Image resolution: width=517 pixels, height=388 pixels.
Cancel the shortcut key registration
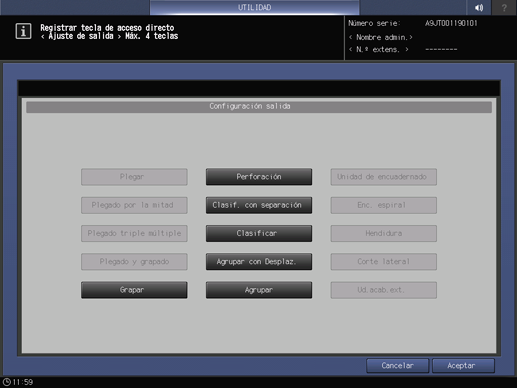coord(397,366)
